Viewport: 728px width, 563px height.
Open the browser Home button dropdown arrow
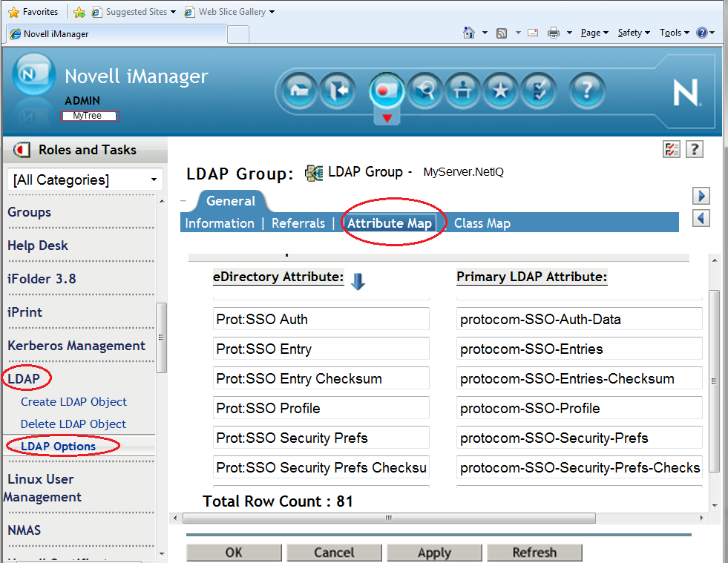pos(485,33)
